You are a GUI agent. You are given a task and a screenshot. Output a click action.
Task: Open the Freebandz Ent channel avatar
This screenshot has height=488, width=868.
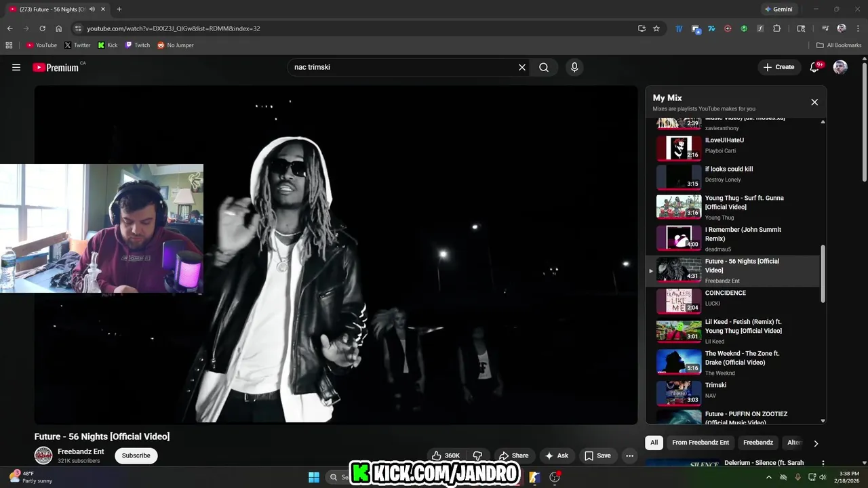click(43, 455)
